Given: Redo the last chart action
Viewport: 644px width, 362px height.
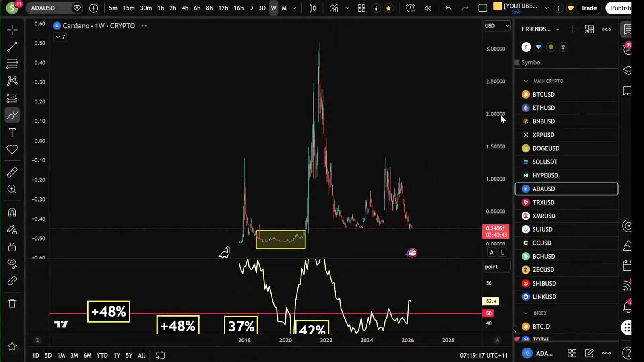Looking at the screenshot, I should [x=465, y=8].
